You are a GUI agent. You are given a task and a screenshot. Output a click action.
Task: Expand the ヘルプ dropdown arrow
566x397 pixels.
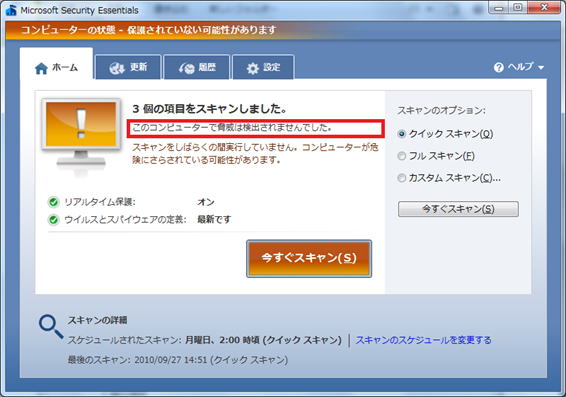[x=540, y=67]
